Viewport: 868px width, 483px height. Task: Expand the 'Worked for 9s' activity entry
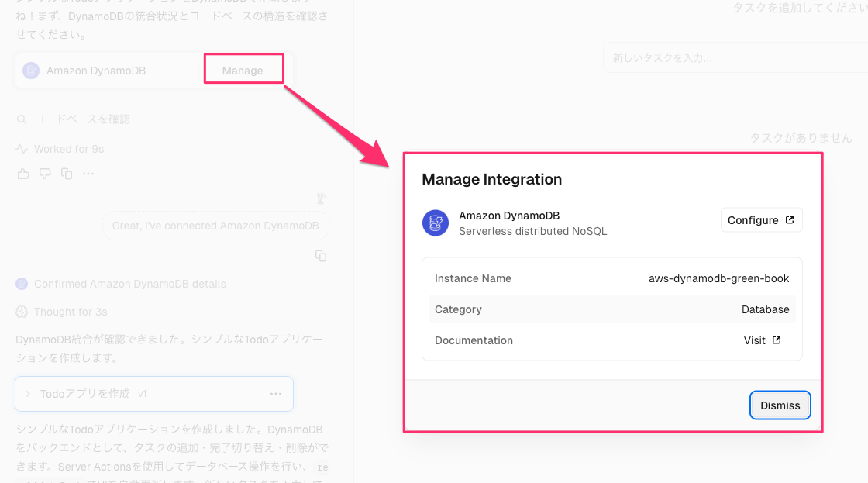click(68, 149)
